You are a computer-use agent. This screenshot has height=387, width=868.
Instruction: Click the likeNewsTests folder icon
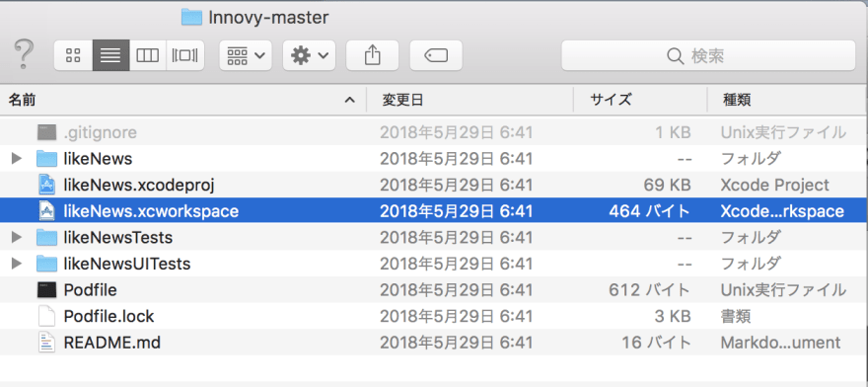tap(47, 237)
